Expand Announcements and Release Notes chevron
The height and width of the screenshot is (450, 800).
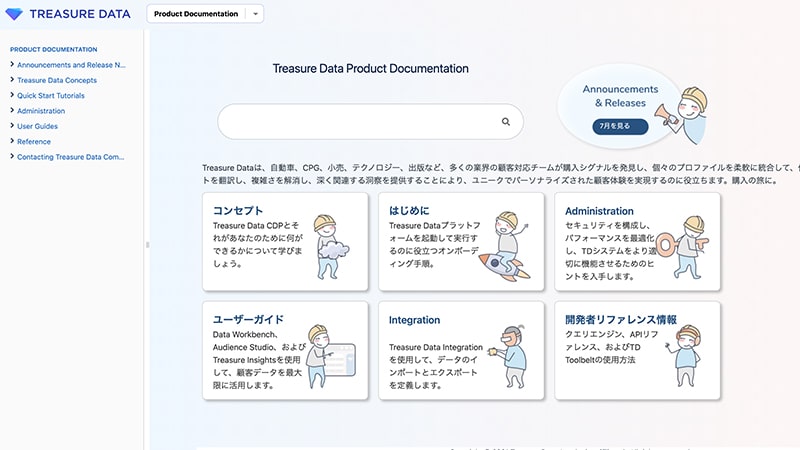pyautogui.click(x=12, y=64)
